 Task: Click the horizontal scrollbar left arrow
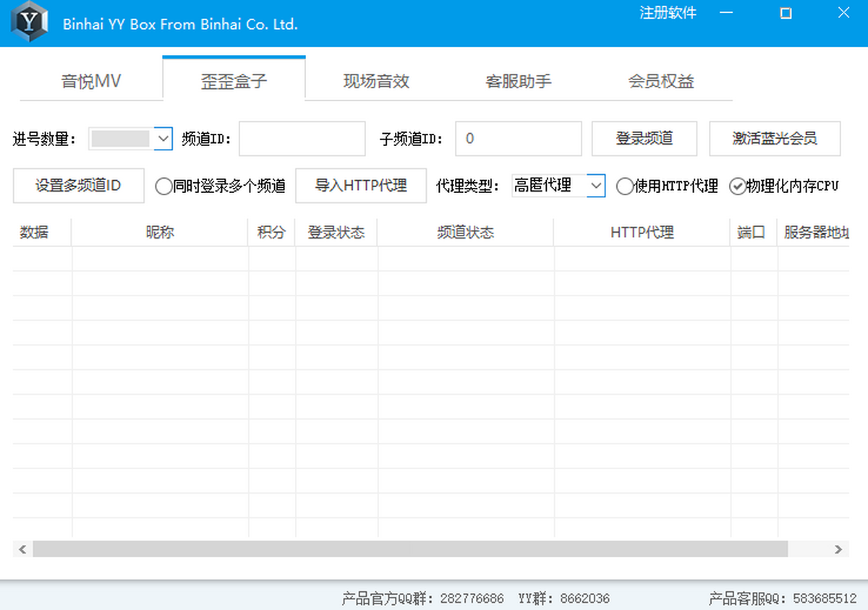(22, 549)
